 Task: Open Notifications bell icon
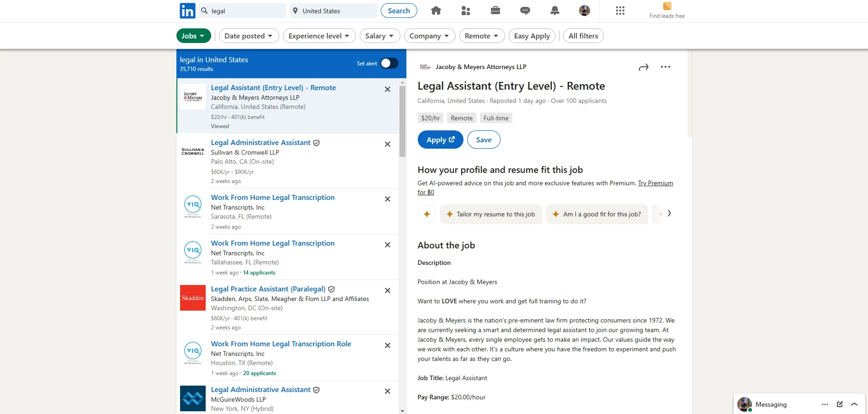[x=555, y=11]
